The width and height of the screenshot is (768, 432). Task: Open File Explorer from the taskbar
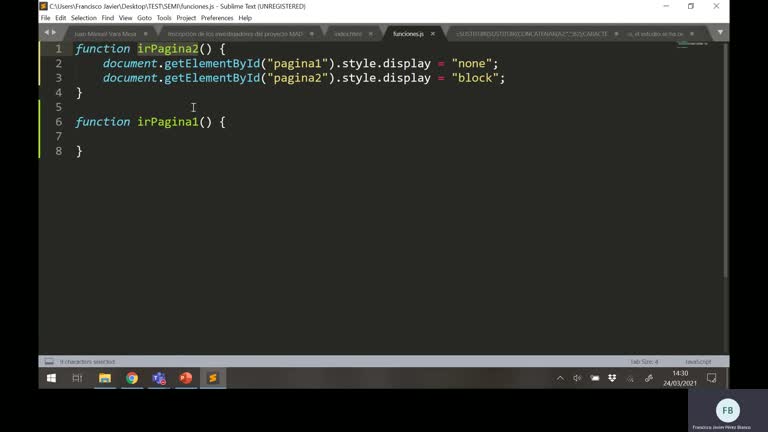tap(105, 378)
